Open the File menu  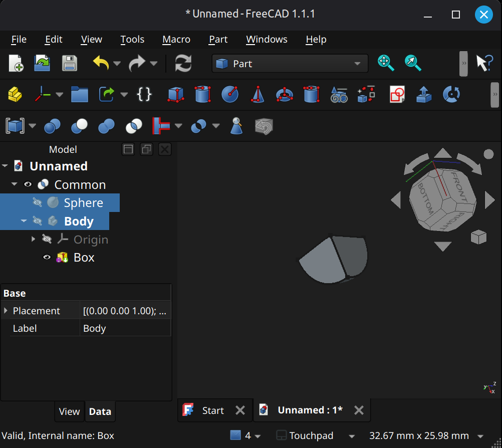[19, 39]
